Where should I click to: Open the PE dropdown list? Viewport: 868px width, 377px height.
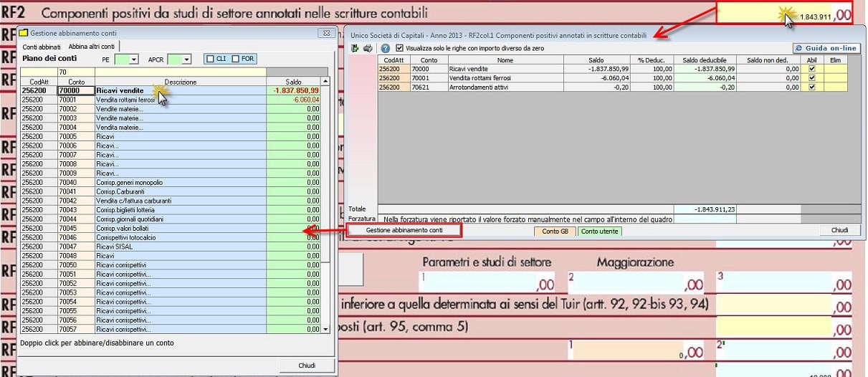(133, 59)
